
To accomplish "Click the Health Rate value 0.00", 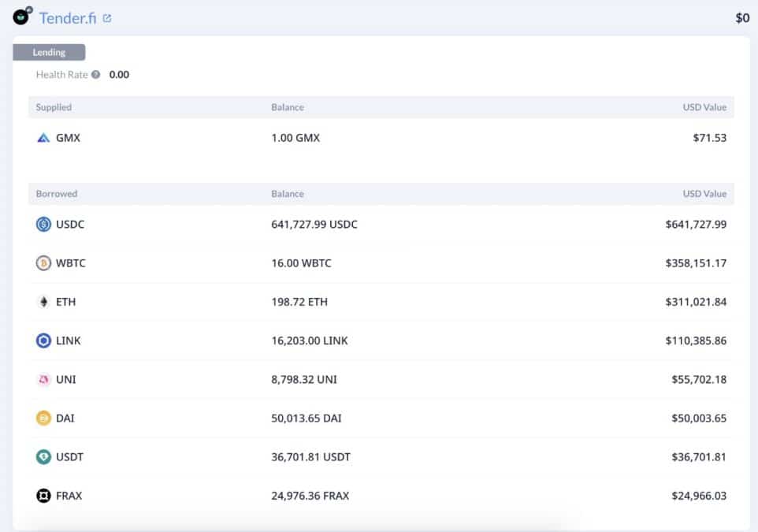I will (x=119, y=74).
